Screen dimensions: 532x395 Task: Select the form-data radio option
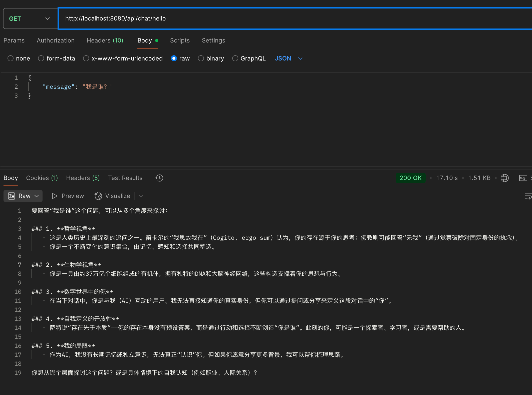pos(41,58)
